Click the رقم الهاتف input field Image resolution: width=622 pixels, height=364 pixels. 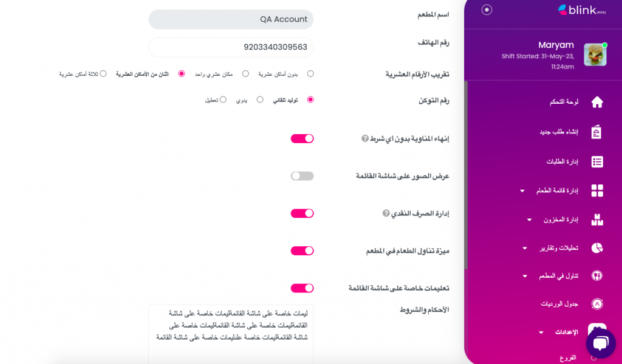[x=231, y=47]
